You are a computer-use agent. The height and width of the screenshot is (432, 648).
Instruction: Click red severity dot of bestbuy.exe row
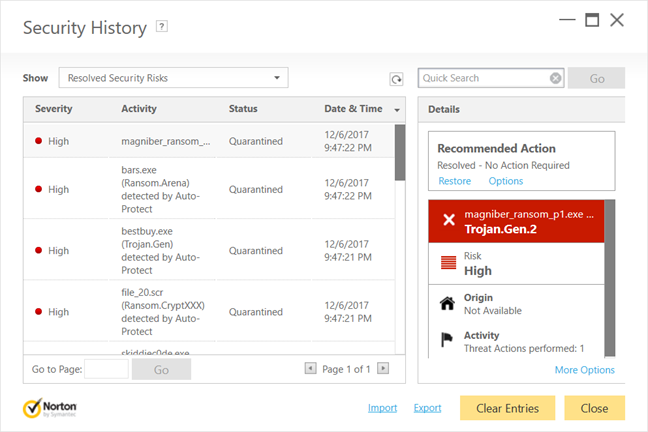point(38,250)
